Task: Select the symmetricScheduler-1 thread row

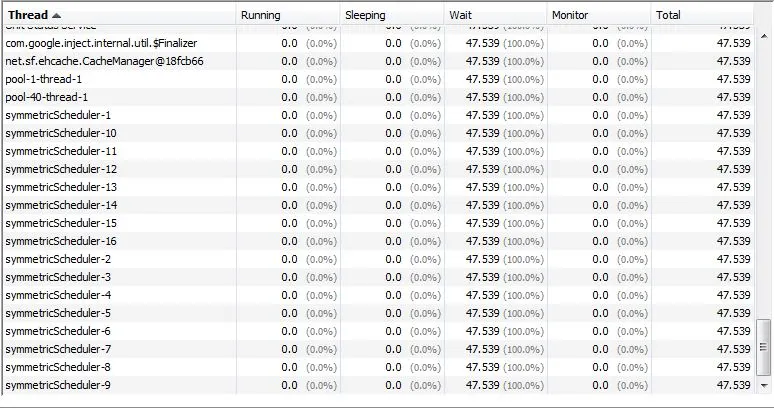Action: [59, 115]
